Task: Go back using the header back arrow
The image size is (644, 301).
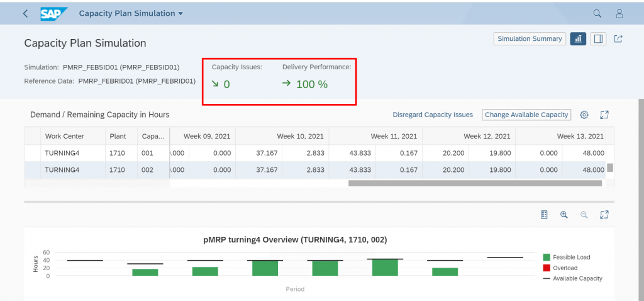Action: point(25,14)
